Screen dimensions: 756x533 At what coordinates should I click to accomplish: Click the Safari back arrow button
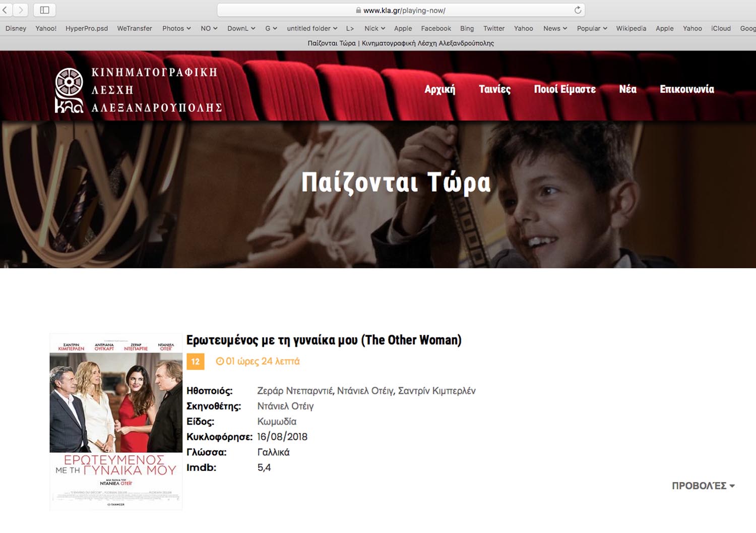click(x=5, y=10)
